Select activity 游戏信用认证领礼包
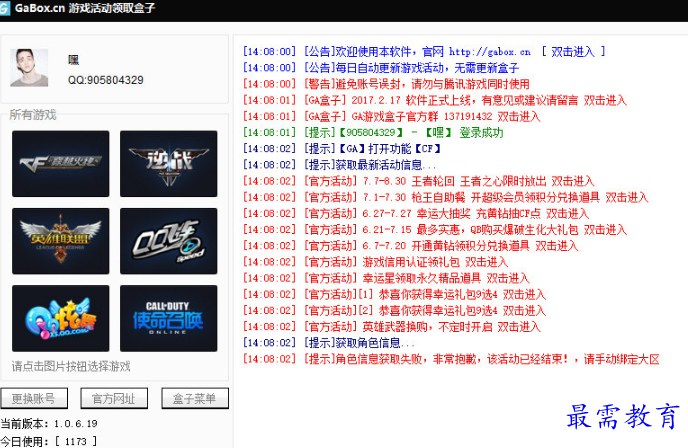The height and width of the screenshot is (448, 688). (x=375, y=262)
